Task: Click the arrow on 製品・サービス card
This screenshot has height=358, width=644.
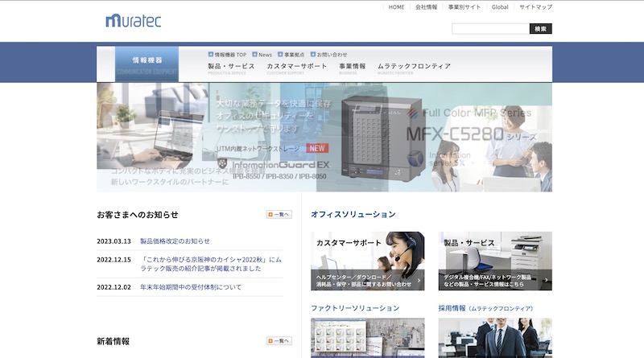Action: tap(547, 280)
